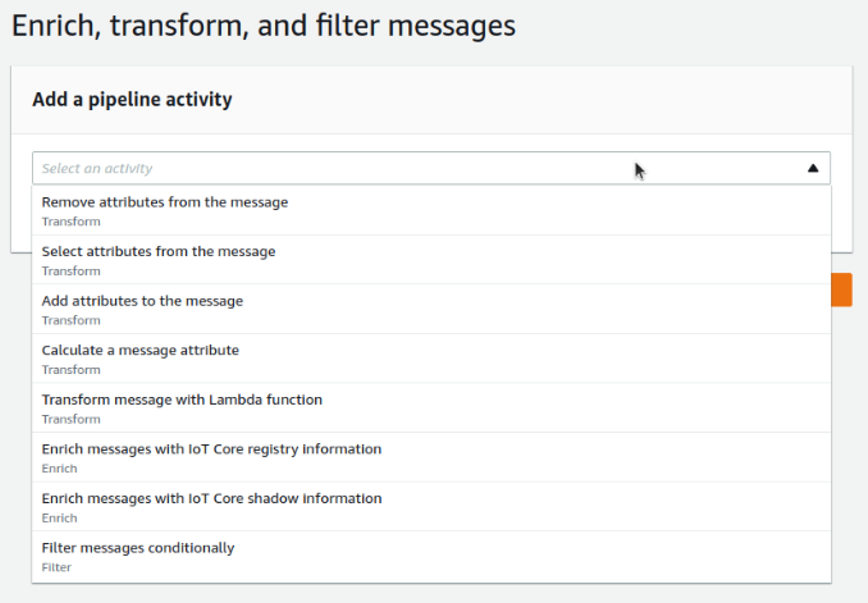Click the orange button behind the dropdown

coord(842,290)
